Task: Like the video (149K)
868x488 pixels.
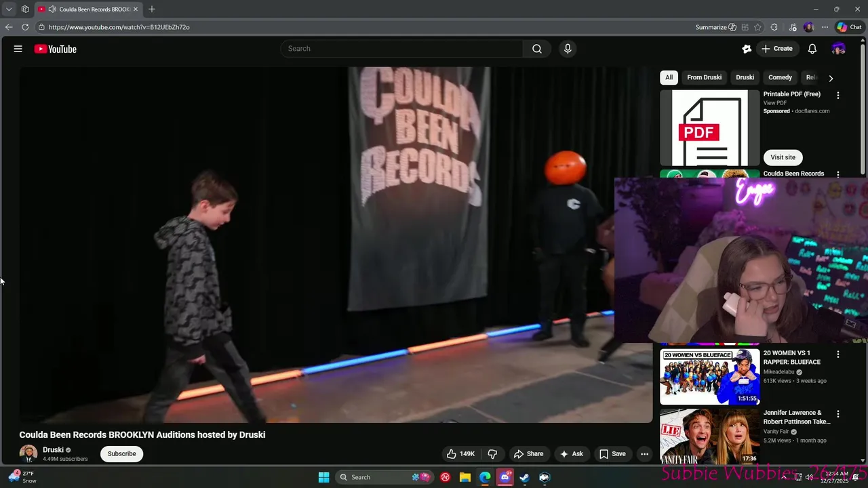Action: pos(460,454)
